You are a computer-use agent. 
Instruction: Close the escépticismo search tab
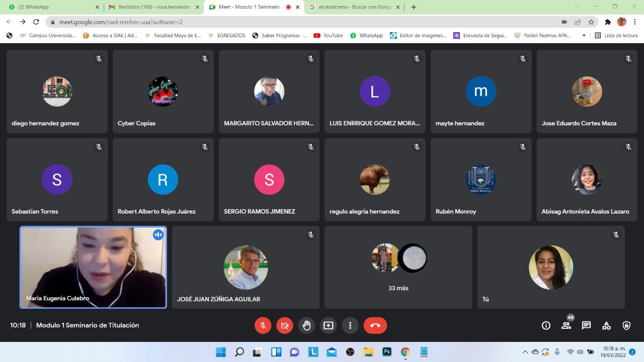click(x=398, y=7)
